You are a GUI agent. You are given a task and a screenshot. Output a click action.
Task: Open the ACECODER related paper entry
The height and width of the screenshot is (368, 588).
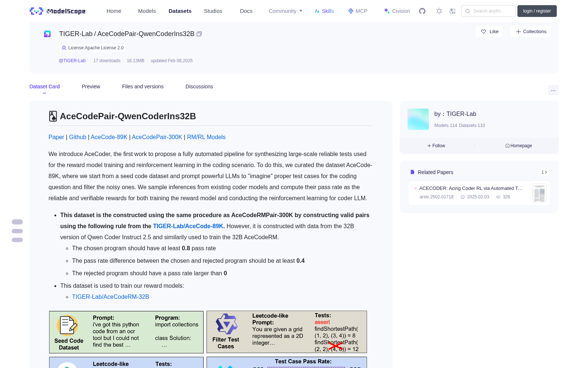click(479, 193)
